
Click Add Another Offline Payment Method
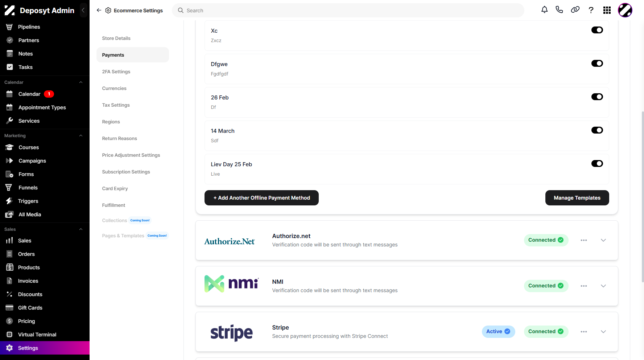pos(261,198)
